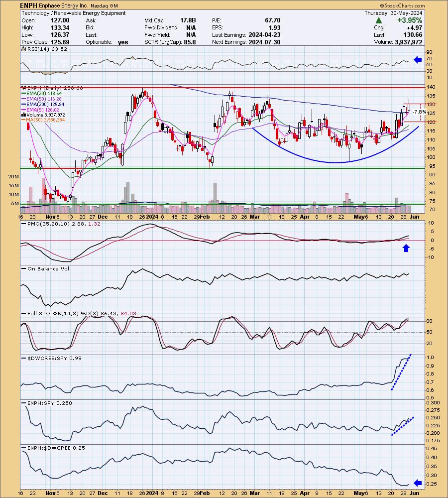This screenshot has height=498, width=448.
Task: Click the Thursday 30-May-2024 date
Action: (393, 13)
